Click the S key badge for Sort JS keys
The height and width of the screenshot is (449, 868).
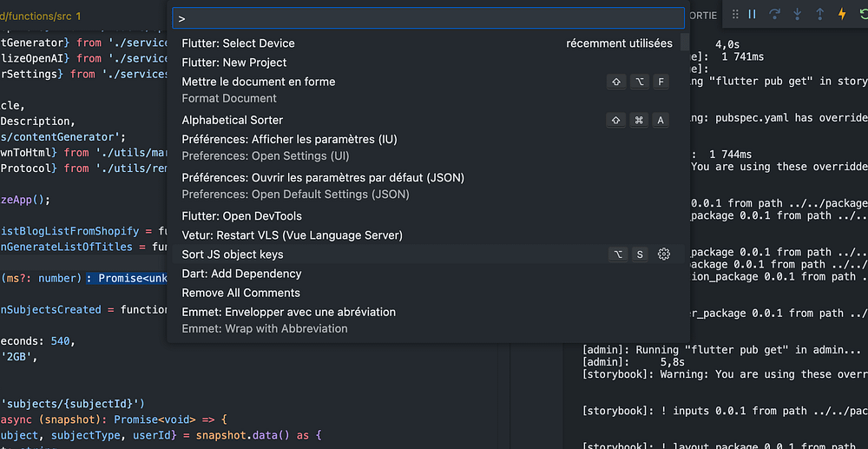pyautogui.click(x=640, y=254)
